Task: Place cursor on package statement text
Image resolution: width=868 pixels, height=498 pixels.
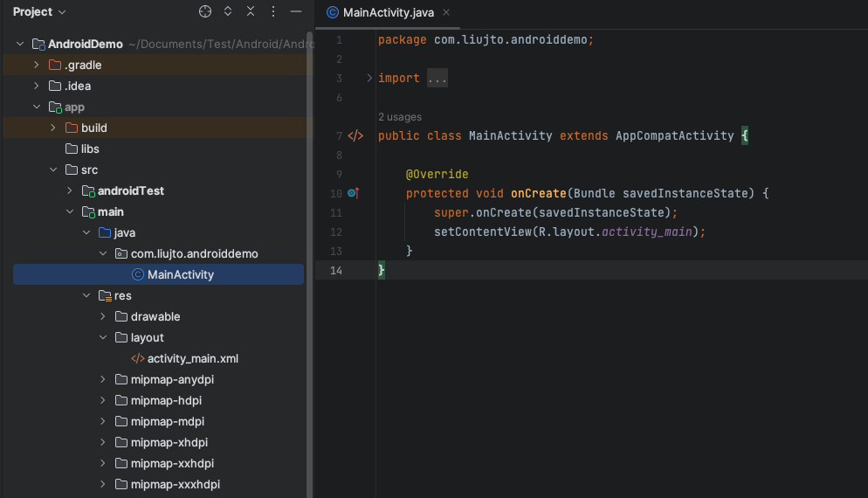Action: click(486, 40)
